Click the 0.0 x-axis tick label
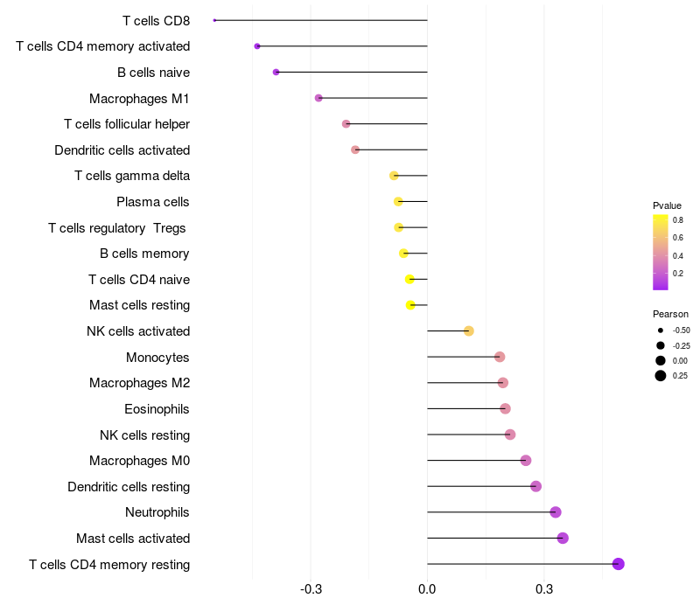The image size is (700, 612). (427, 590)
